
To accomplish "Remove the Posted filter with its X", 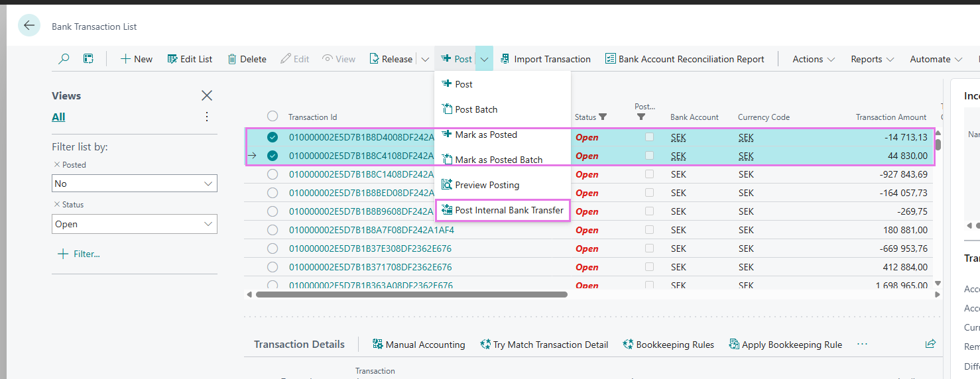I will point(56,165).
